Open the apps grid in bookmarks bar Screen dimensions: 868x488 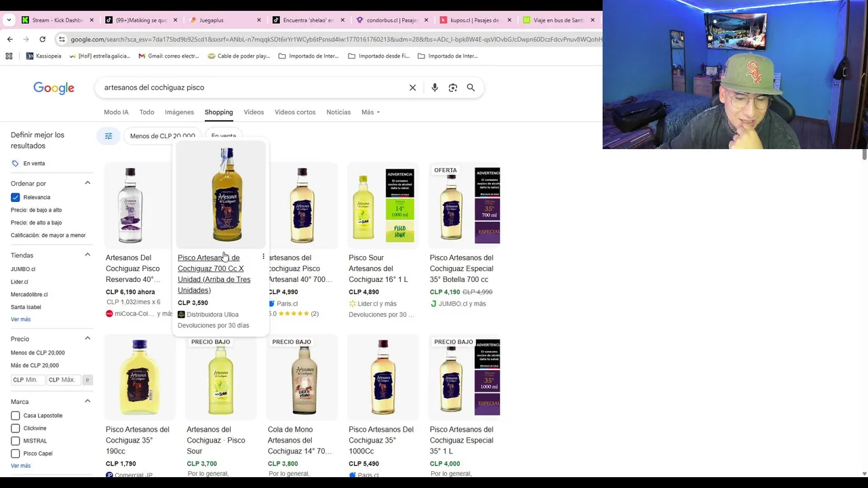point(9,56)
